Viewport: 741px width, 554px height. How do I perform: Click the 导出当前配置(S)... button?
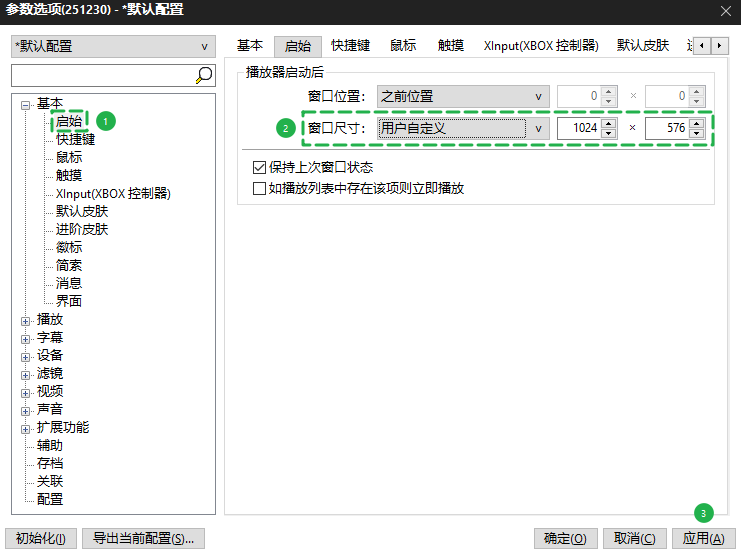(143, 538)
